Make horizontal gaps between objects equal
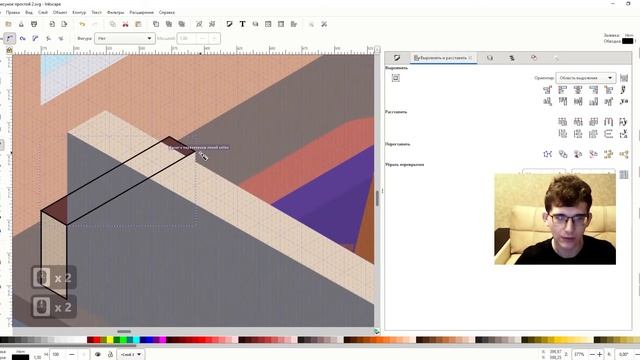 [609, 121]
